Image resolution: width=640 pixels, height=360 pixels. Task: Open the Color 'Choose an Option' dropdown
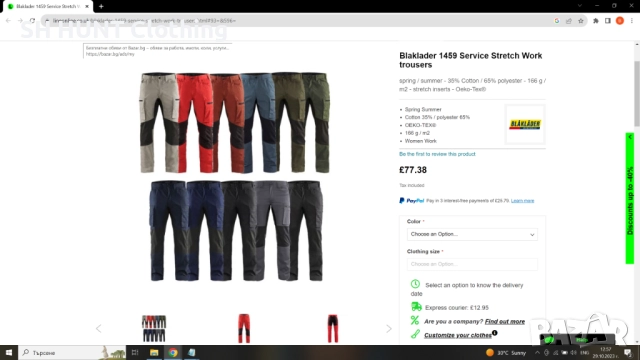tap(472, 234)
